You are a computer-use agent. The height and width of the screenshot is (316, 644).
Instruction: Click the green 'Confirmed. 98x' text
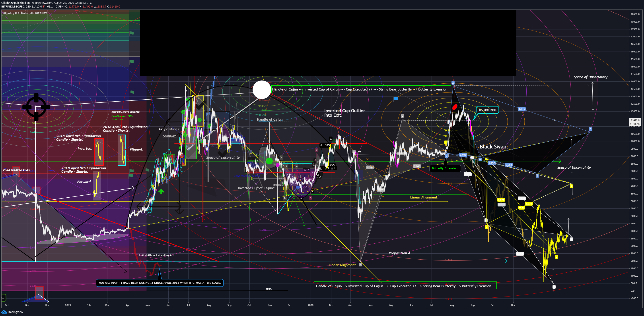pyautogui.click(x=122, y=116)
